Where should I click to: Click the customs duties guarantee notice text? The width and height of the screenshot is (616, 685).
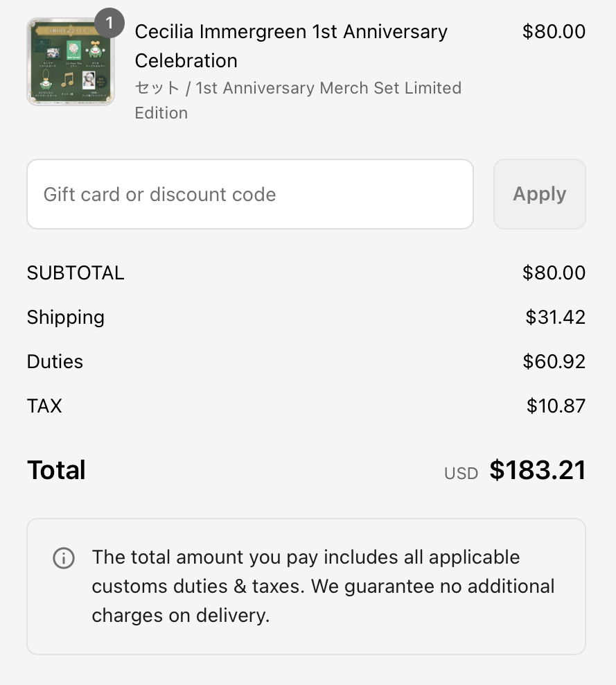tap(323, 587)
